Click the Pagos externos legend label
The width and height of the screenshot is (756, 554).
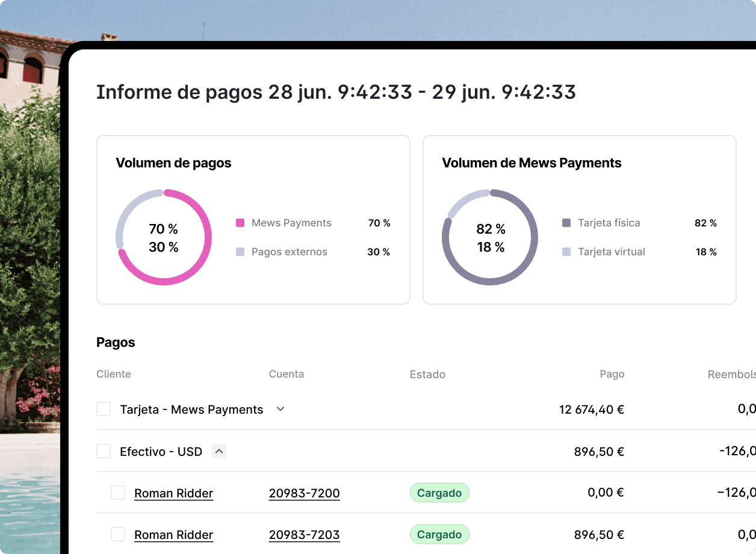coord(290,252)
